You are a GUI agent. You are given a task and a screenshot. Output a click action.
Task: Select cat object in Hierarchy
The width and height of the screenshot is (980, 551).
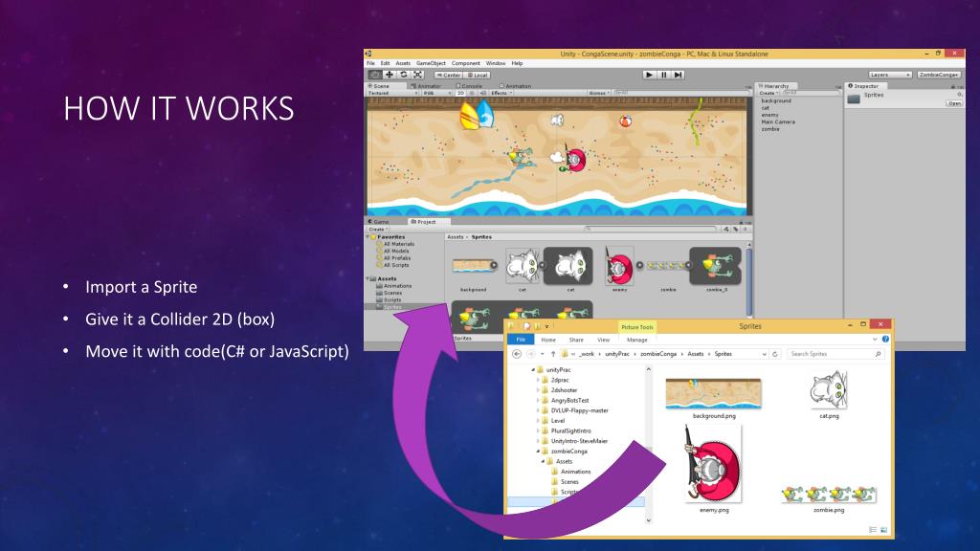(x=766, y=108)
